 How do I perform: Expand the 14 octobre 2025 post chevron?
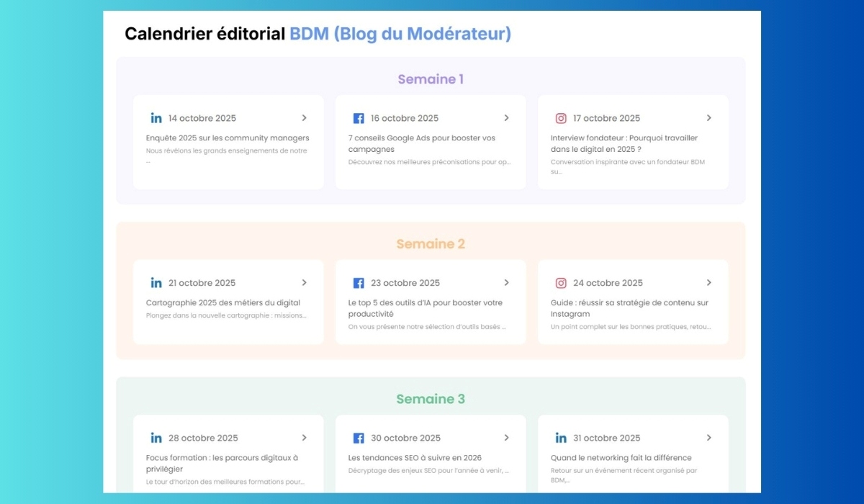[x=305, y=118]
